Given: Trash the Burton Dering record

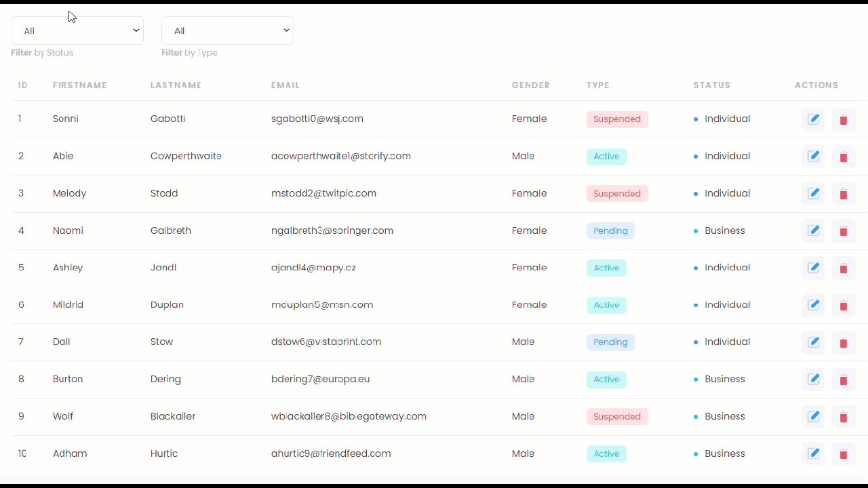Looking at the screenshot, I should [x=844, y=380].
